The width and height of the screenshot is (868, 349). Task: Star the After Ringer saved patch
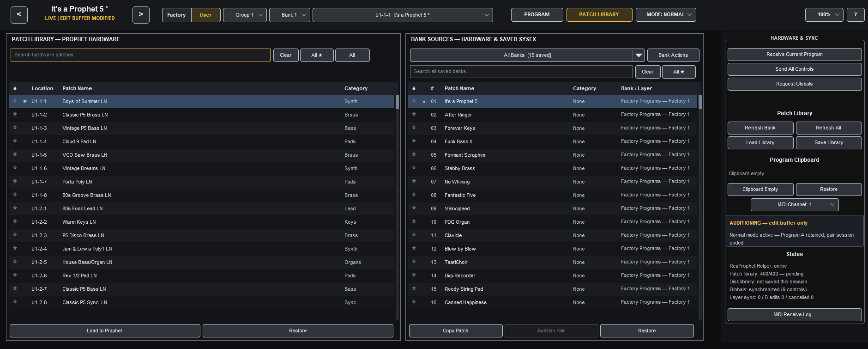tap(414, 115)
